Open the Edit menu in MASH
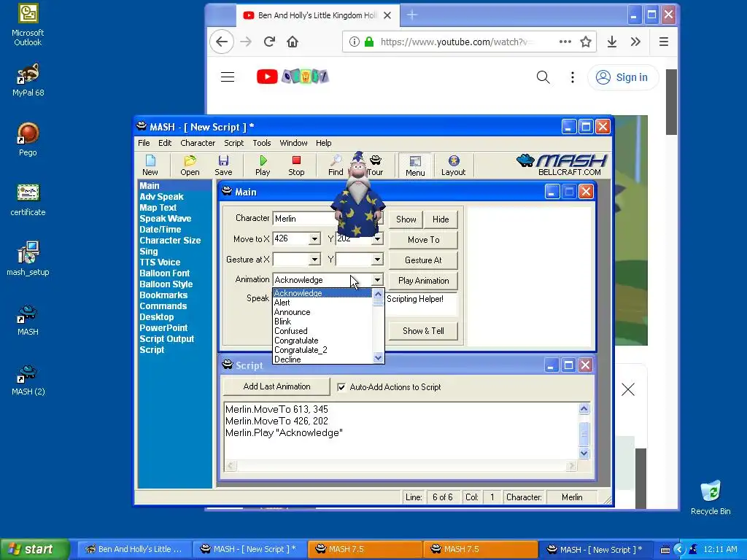Screen dimensions: 747x560 [165, 143]
